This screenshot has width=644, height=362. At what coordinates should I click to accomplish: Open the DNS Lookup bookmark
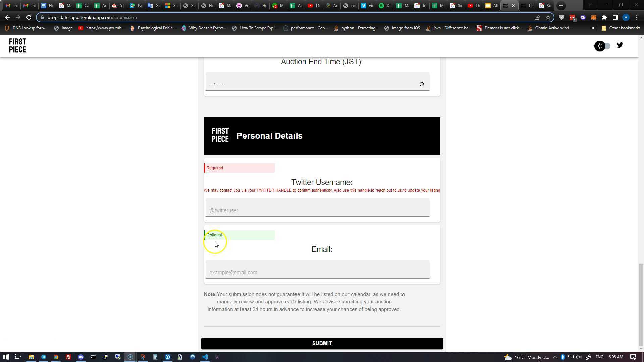click(x=27, y=28)
